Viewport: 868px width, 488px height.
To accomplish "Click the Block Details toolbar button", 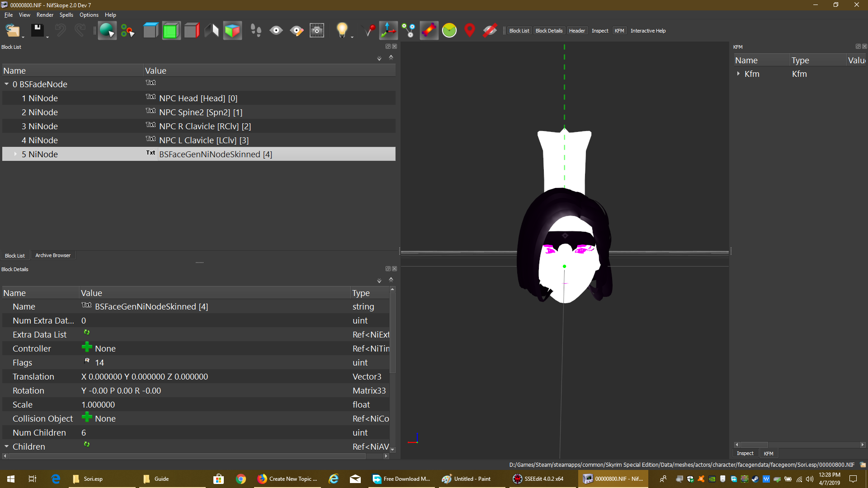I will tap(549, 31).
